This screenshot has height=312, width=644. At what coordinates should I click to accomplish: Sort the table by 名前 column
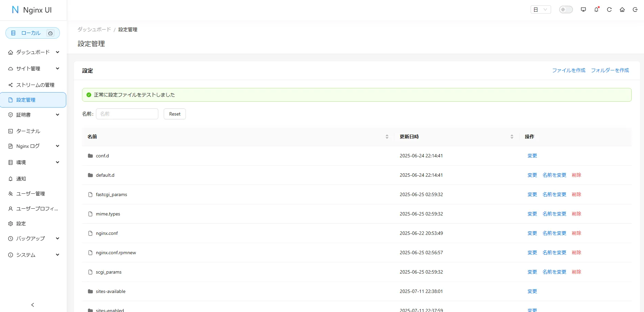[x=387, y=137]
